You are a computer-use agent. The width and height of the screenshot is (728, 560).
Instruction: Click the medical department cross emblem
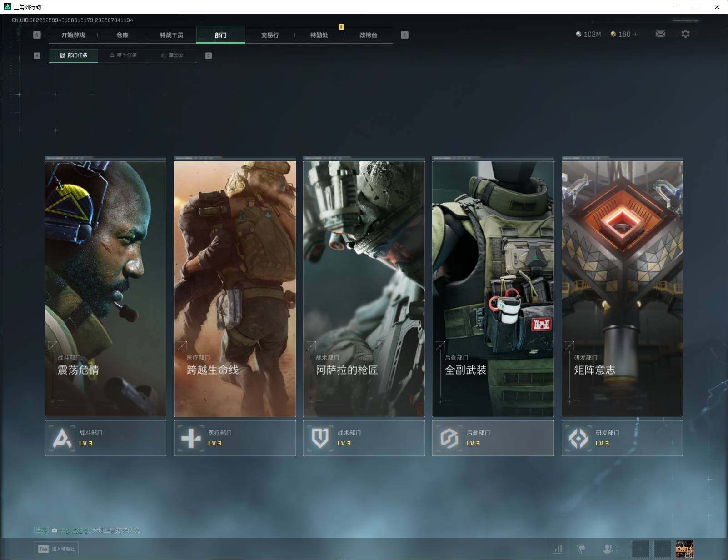[x=191, y=439]
